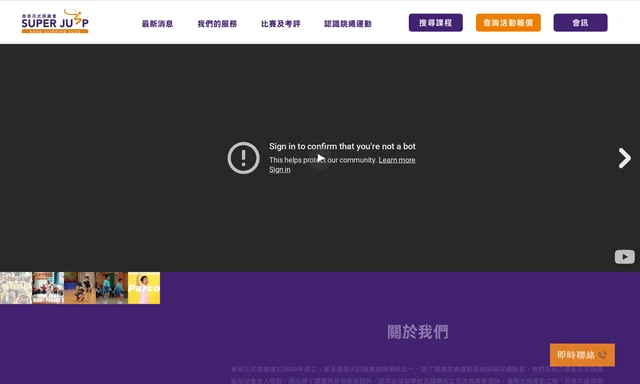Go to next slide with right chevron
640x384 pixels.
[x=624, y=158]
